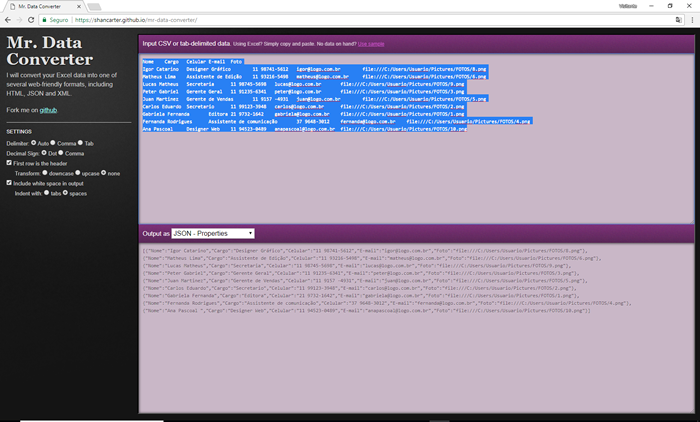
Task: Restore down the Chrome window
Action: tap(670, 6)
